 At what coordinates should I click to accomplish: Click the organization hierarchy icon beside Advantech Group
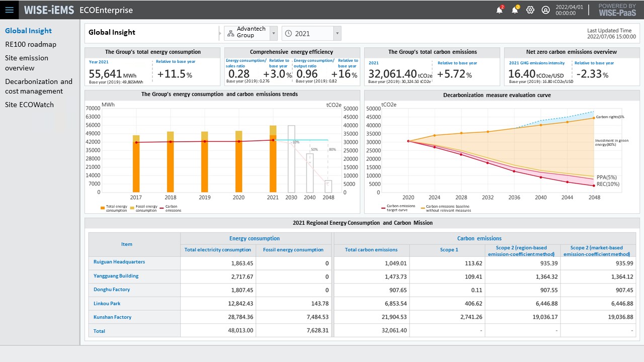click(x=230, y=33)
